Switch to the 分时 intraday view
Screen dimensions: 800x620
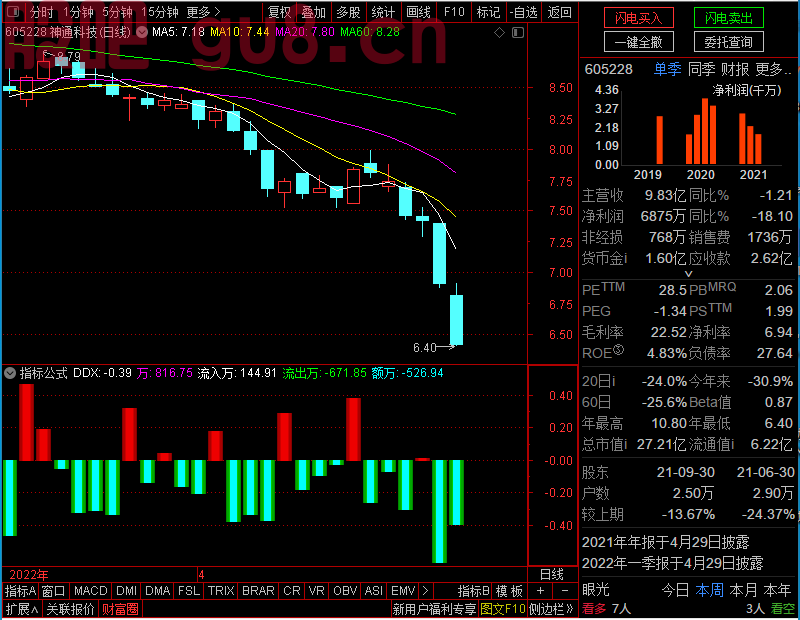coord(42,12)
